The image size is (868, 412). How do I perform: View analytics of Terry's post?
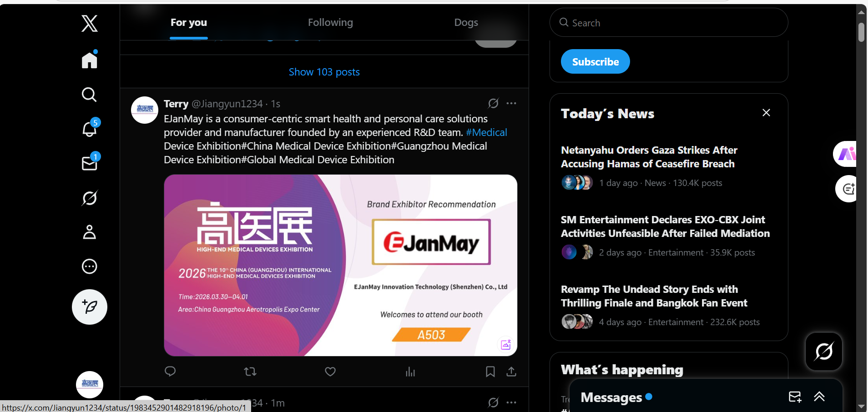click(x=410, y=372)
